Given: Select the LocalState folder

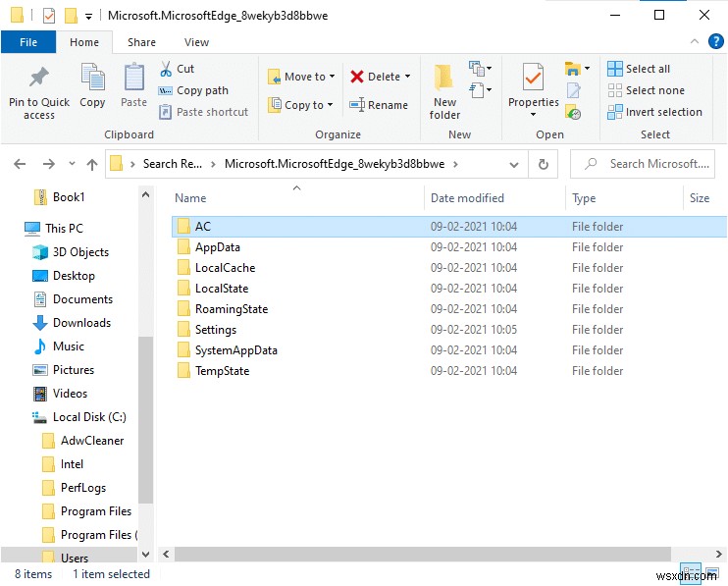Looking at the screenshot, I should [448, 289].
